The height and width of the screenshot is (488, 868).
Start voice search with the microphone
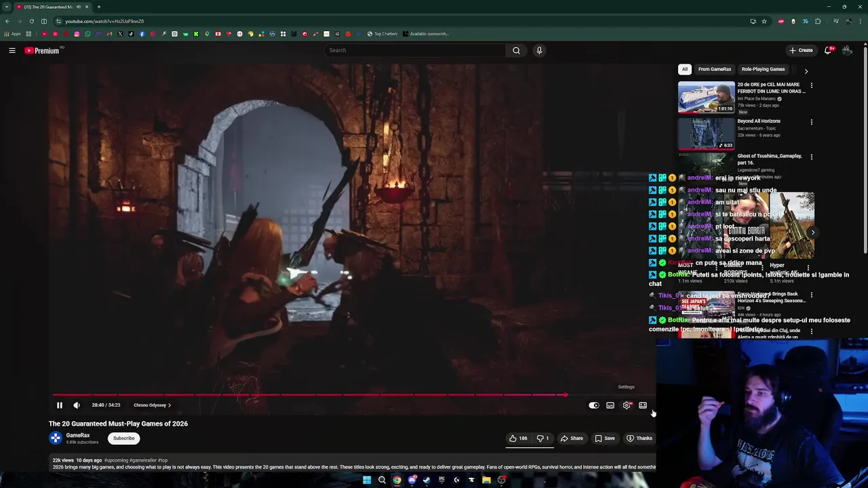tap(539, 50)
